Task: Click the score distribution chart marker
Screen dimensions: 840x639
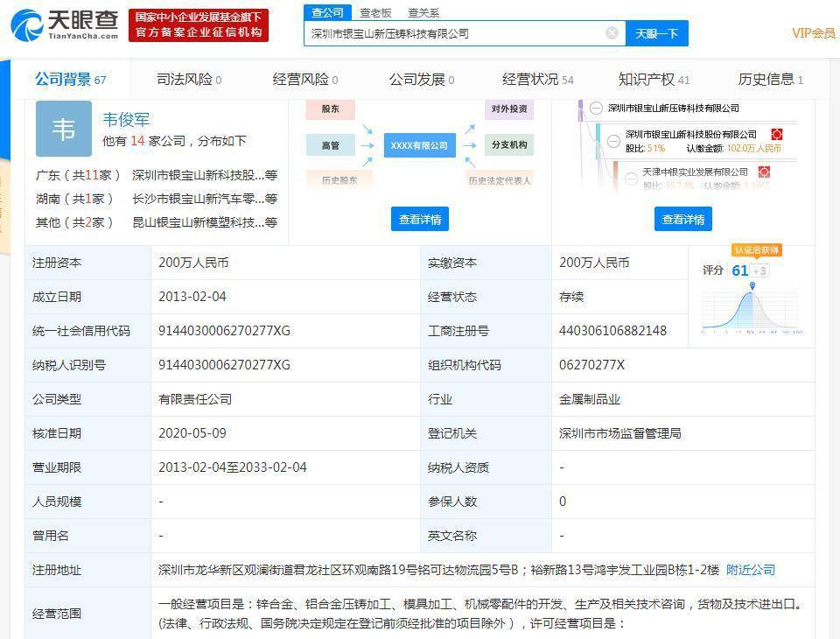Action: point(752,285)
